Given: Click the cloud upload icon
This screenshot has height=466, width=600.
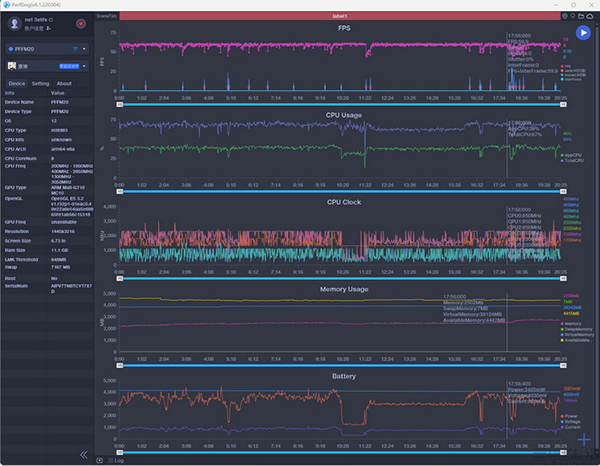Looking at the screenshot, I should point(590,16).
